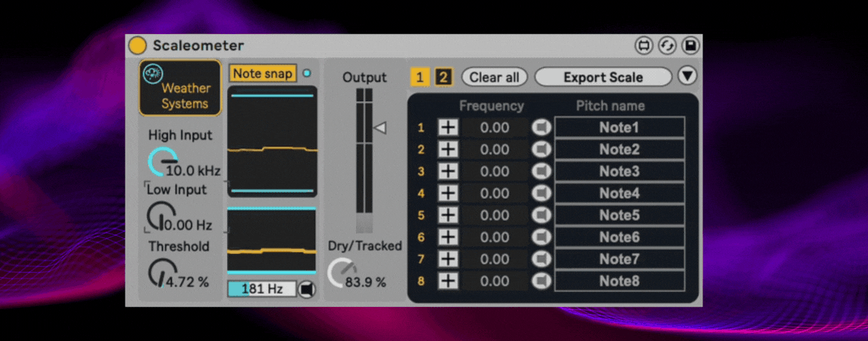Screen dimensions: 868x341
Task: Toggle the yellow device activator circle
Action: pos(138,46)
